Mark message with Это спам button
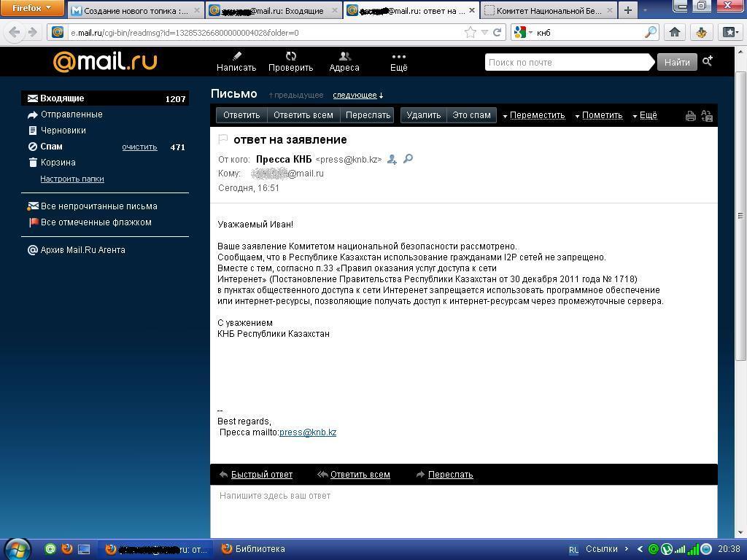This screenshot has height=560, width=747. [x=471, y=115]
